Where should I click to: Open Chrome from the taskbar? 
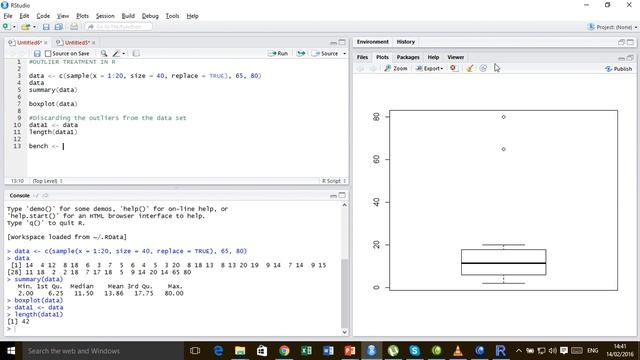[284, 351]
